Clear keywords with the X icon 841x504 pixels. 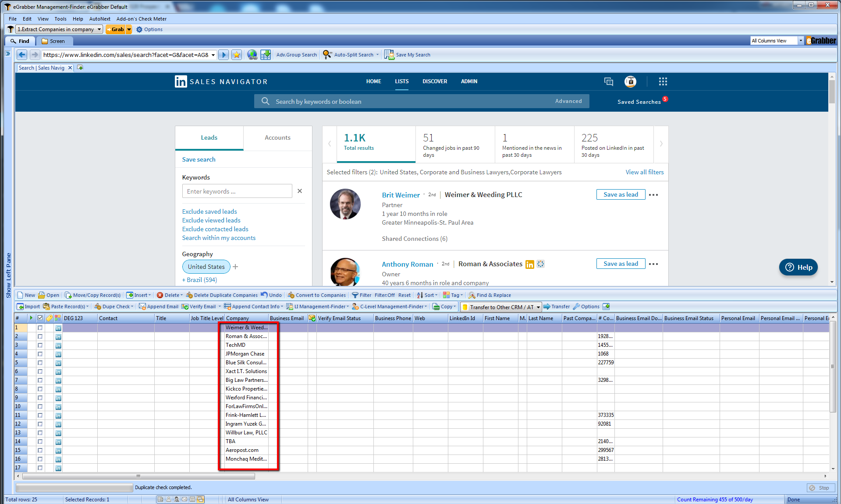(300, 191)
